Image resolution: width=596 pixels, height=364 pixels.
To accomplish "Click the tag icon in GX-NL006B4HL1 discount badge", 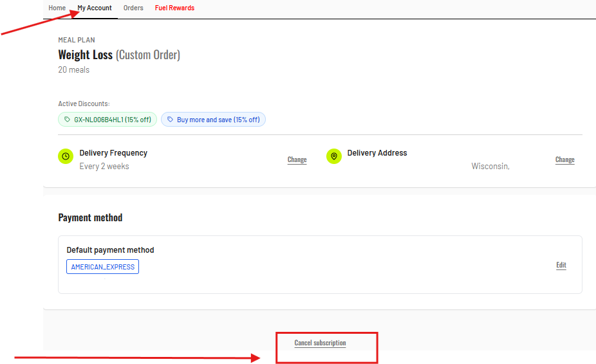I will point(68,120).
